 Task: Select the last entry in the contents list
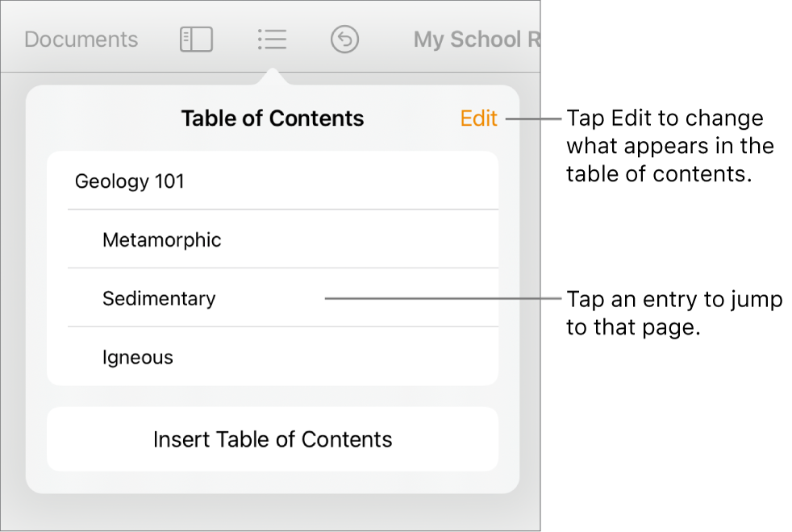click(x=138, y=356)
